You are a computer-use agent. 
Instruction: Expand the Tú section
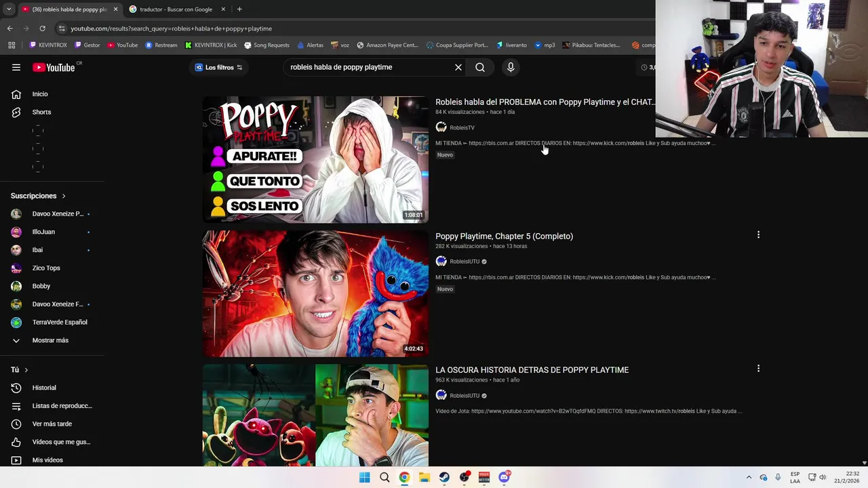(x=20, y=369)
